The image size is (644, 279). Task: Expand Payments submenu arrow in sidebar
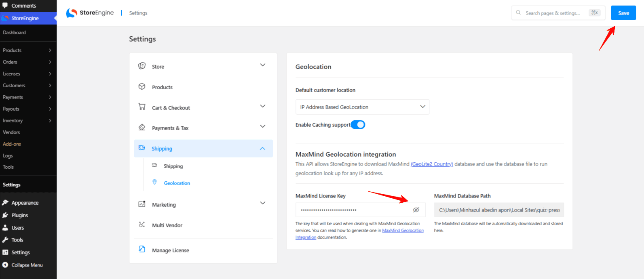(x=50, y=97)
